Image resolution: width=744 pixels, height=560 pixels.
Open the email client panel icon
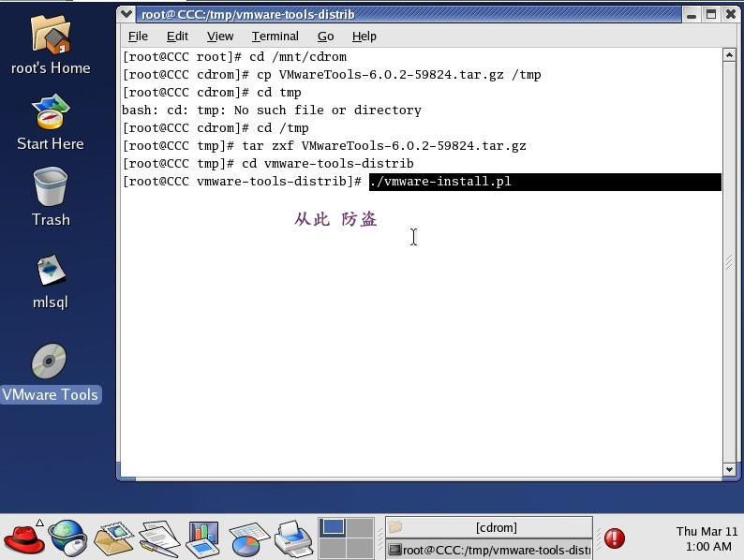[x=113, y=538]
